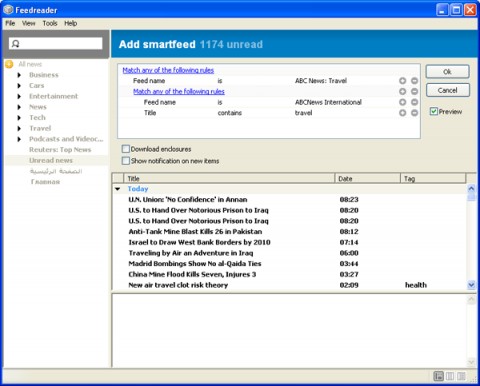
Task: Expand the Tech folder arrow
Action: point(19,118)
